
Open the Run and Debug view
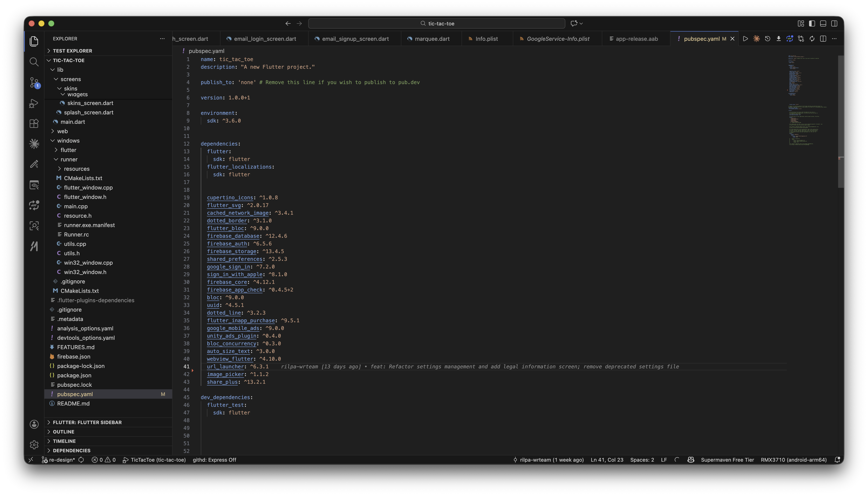pos(34,103)
